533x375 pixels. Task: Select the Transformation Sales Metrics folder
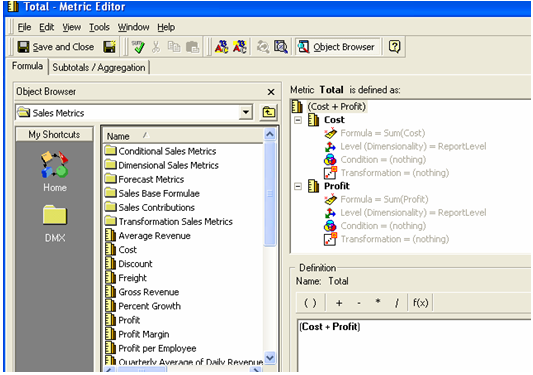point(169,222)
